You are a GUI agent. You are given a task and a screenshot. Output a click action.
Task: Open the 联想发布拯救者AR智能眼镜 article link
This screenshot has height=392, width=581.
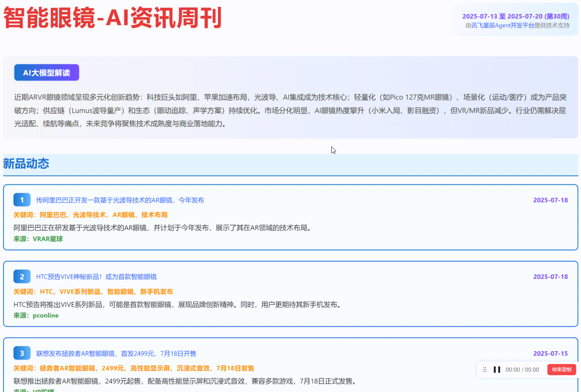(x=116, y=354)
